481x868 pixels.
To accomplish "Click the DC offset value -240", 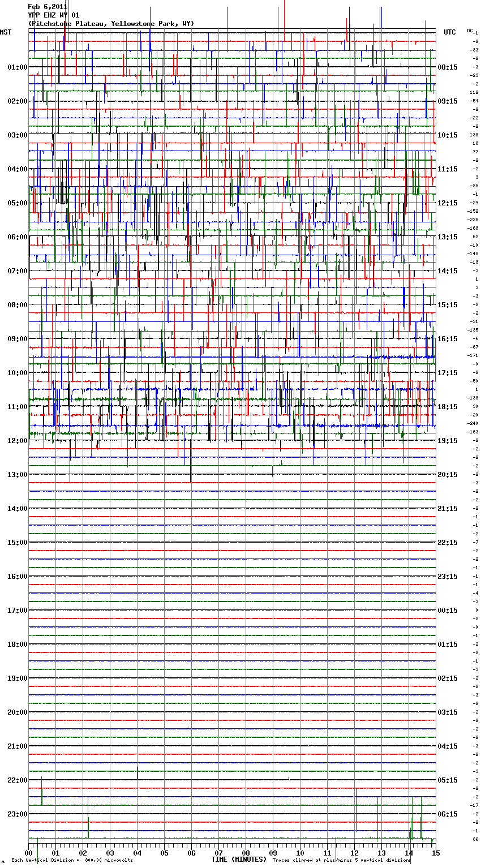I will 473,423.
